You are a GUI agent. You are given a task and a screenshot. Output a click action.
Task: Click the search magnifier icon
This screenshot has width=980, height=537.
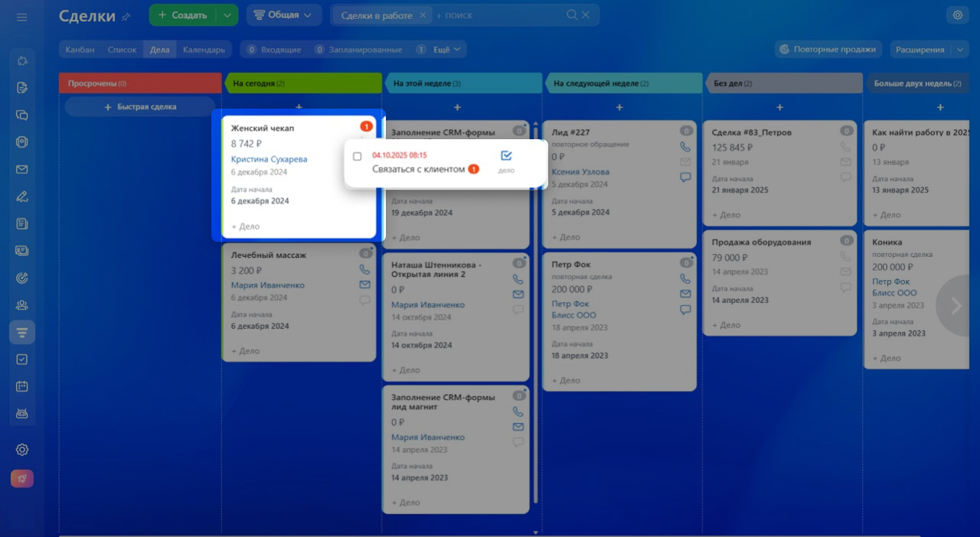click(572, 15)
